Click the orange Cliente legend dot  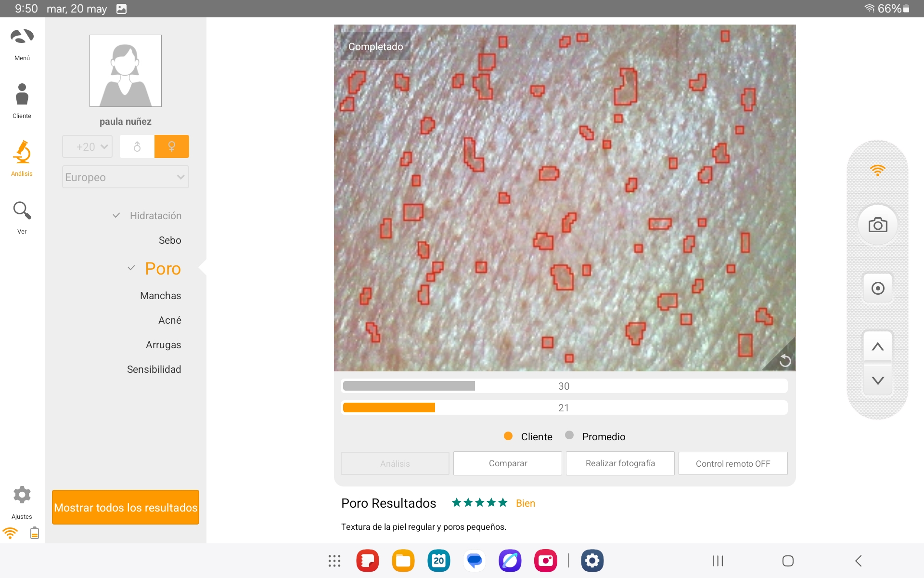pyautogui.click(x=508, y=436)
